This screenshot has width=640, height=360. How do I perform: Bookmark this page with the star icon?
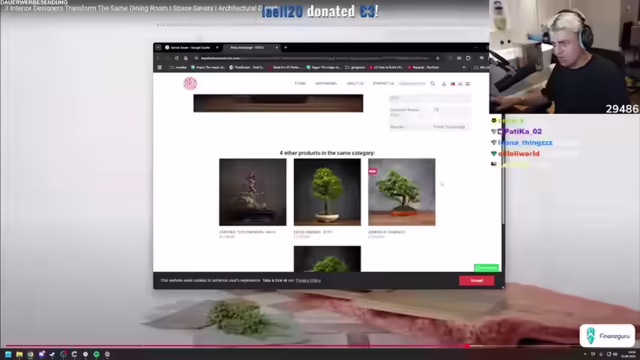point(438,58)
